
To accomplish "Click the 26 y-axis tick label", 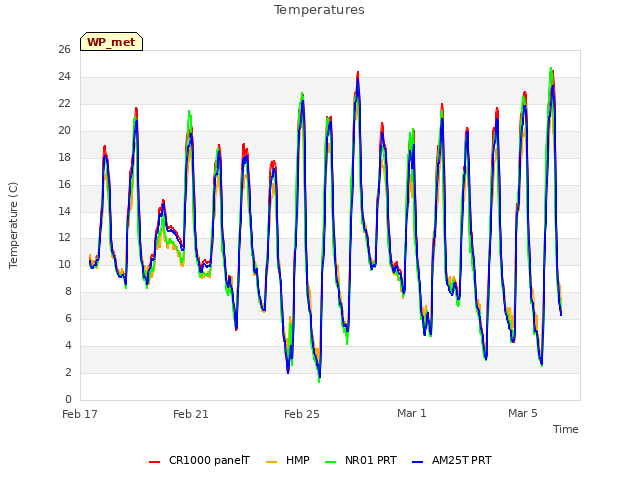I will pyautogui.click(x=64, y=49).
